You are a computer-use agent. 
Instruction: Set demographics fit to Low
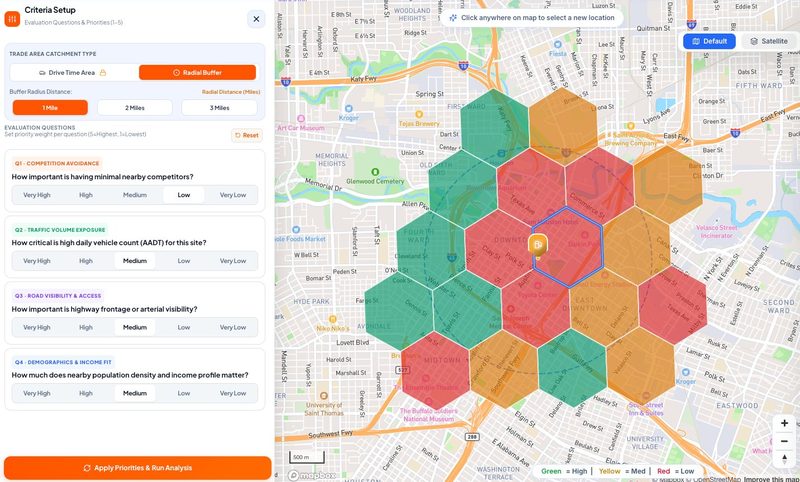[x=184, y=393]
